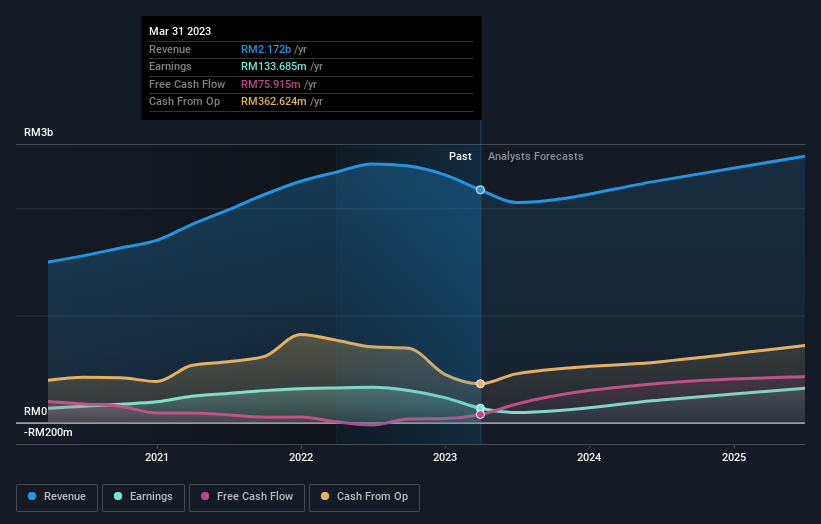Click the 2023 x-axis label
The width and height of the screenshot is (821, 524).
(445, 458)
